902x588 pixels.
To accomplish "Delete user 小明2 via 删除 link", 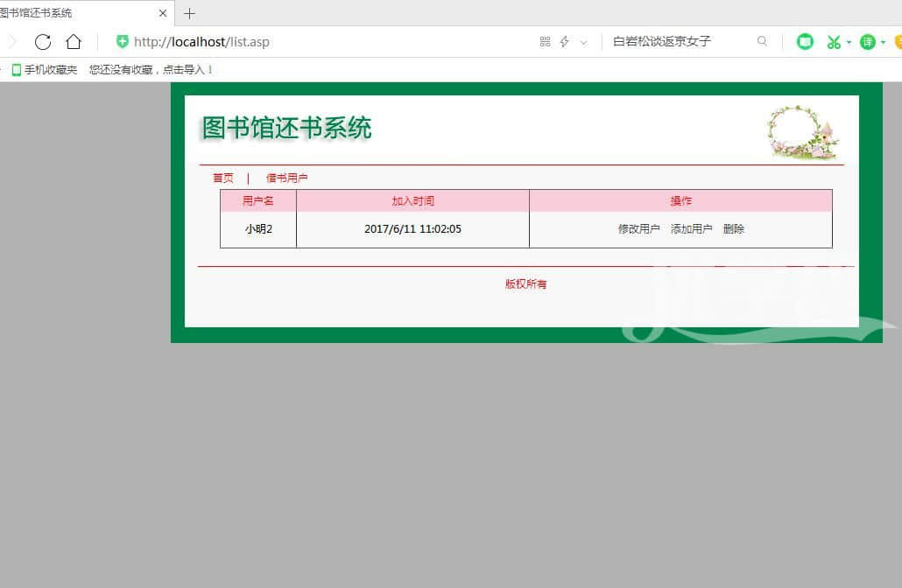I will (734, 229).
